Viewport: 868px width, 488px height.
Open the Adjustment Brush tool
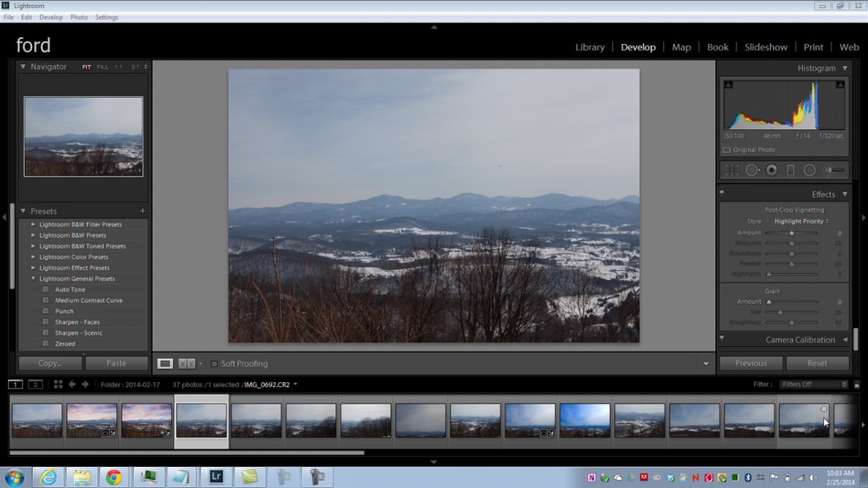pos(834,170)
